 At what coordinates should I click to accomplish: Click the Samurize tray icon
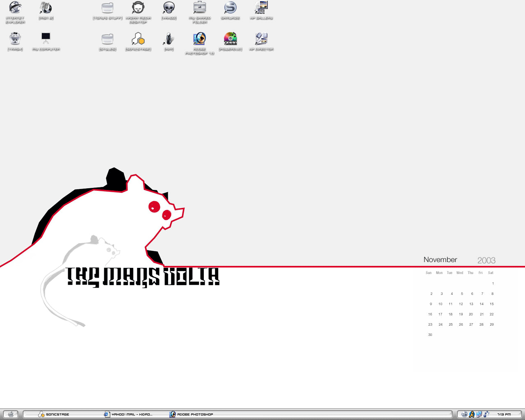click(x=464, y=414)
